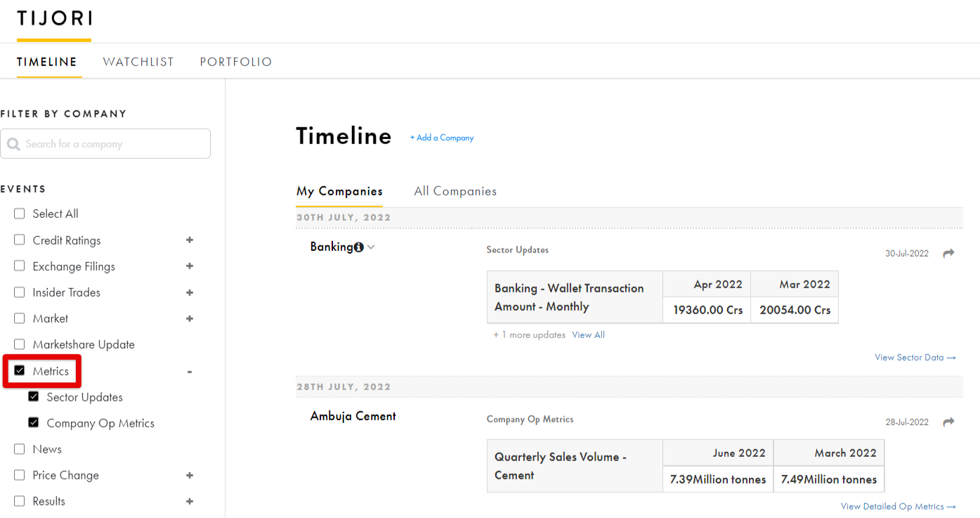Screen dimensions: 980x518
Task: Enable the News checkbox
Action: [x=19, y=448]
